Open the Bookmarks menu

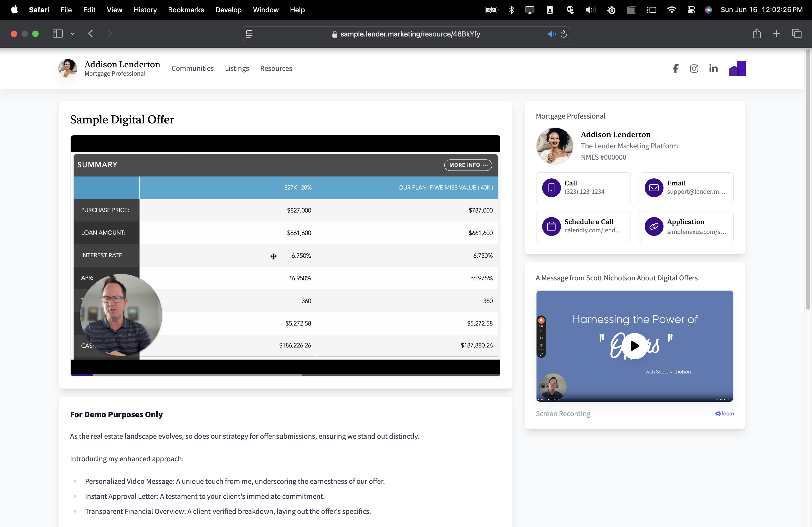[x=186, y=10]
